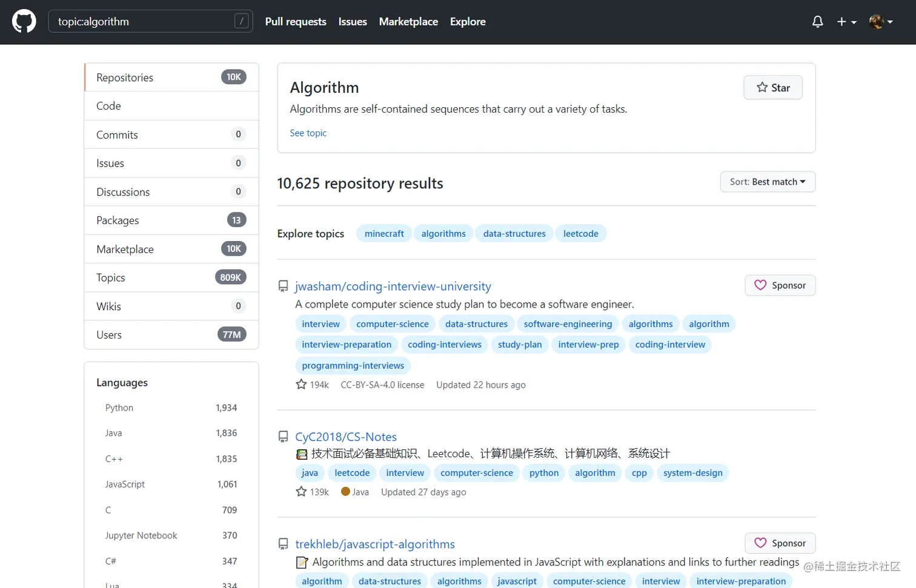Open jwasham/coding-interview-university repository
The image size is (916, 588).
click(393, 286)
